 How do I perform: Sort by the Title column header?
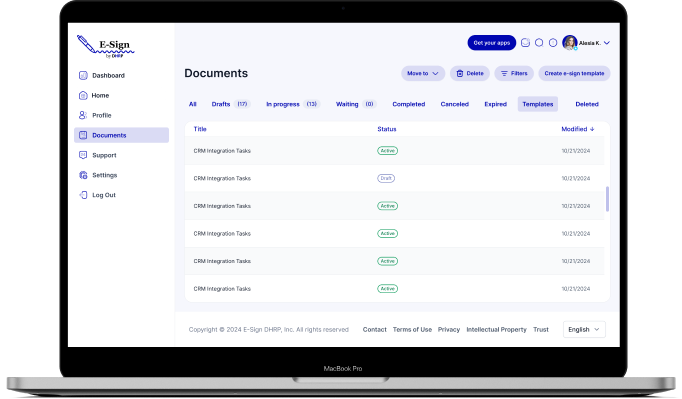tap(200, 129)
